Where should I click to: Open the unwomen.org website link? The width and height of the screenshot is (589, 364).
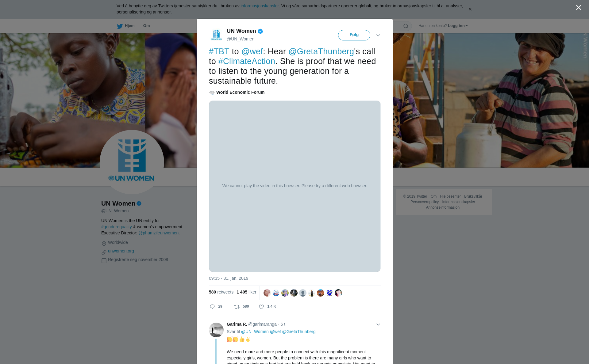[x=121, y=251]
